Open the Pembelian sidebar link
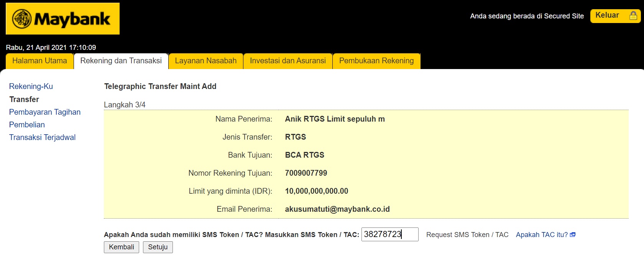The image size is (644, 257). (27, 125)
